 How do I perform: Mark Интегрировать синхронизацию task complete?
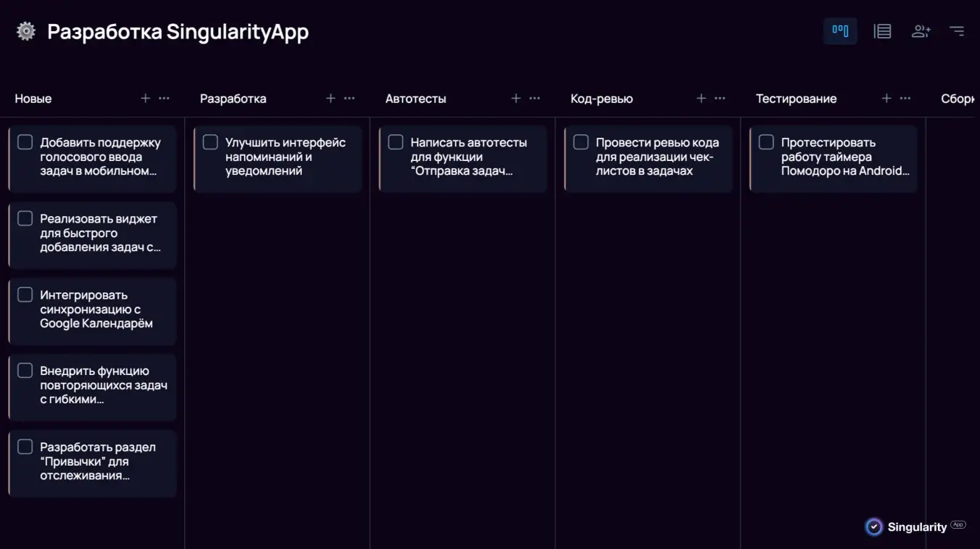click(x=25, y=294)
